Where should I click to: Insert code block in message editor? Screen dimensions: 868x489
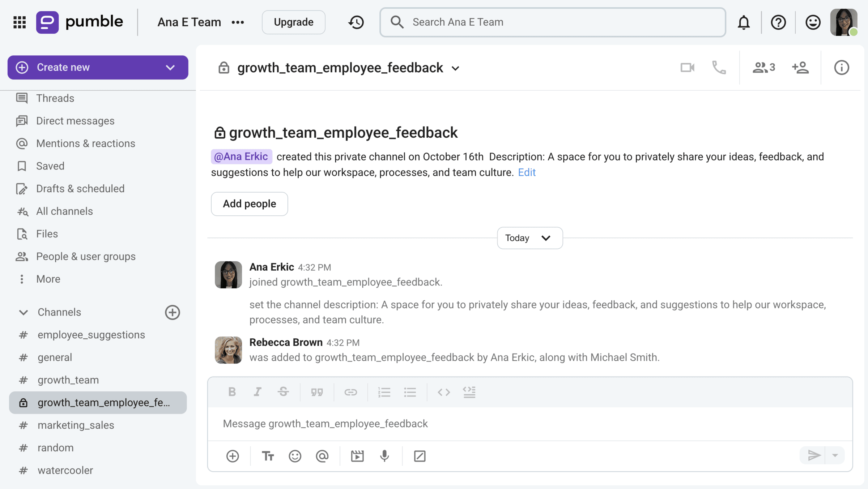pyautogui.click(x=469, y=392)
